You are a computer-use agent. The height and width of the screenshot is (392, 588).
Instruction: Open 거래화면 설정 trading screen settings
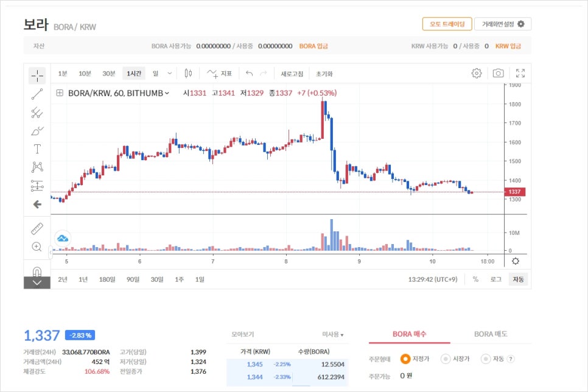[x=503, y=24]
